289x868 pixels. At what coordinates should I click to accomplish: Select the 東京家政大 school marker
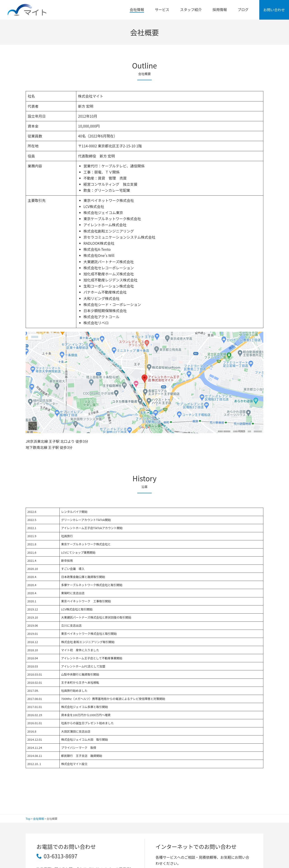tap(57, 386)
